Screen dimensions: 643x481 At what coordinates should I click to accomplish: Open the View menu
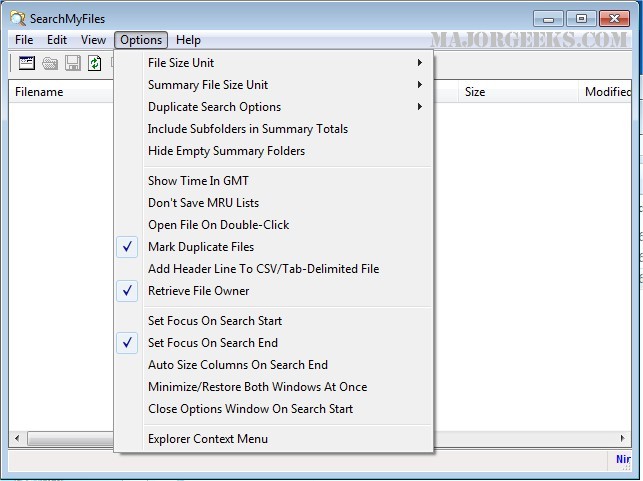(x=93, y=40)
